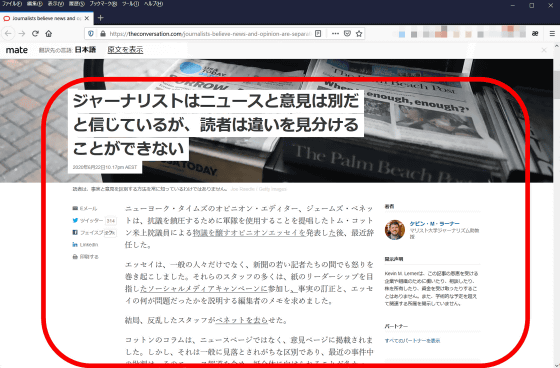Image resolution: width=560 pixels, height=368 pixels.
Task: Open the ツール menu in menu bar
Action: (x=130, y=4)
